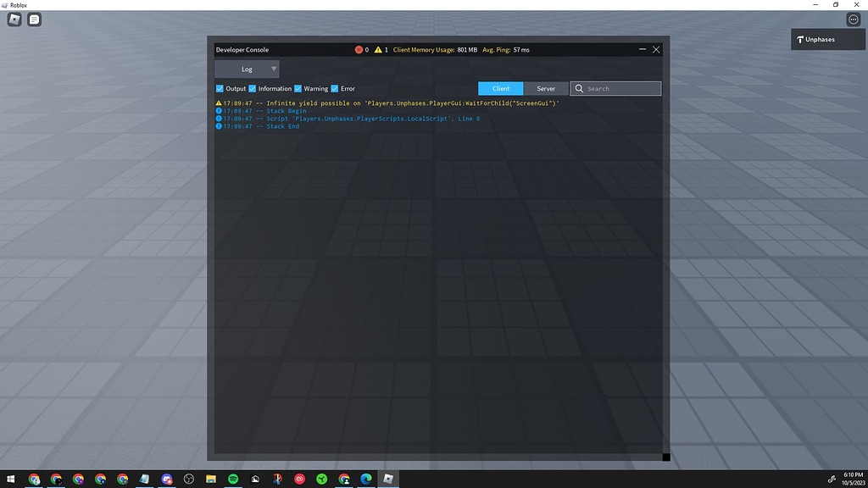Open the chat icon in top bar
Screen dimensions: 868x488
[x=34, y=19]
